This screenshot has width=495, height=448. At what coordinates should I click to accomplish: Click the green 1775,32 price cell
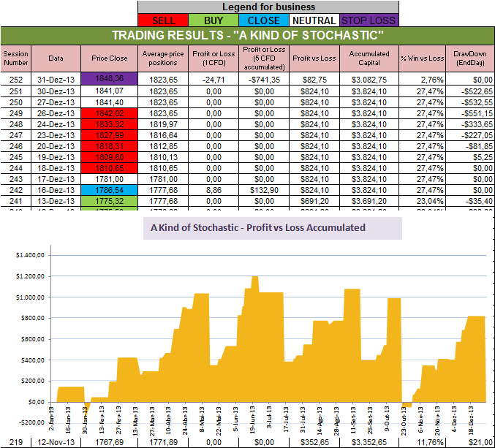109,201
